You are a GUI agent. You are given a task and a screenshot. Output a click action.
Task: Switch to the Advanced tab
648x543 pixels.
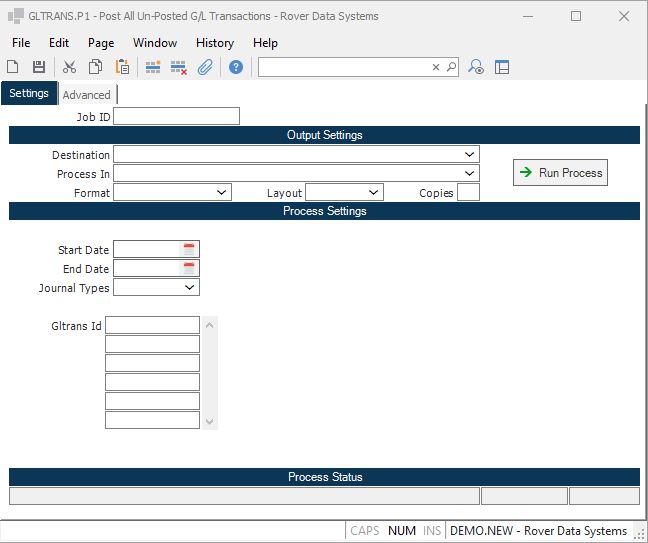click(x=87, y=95)
